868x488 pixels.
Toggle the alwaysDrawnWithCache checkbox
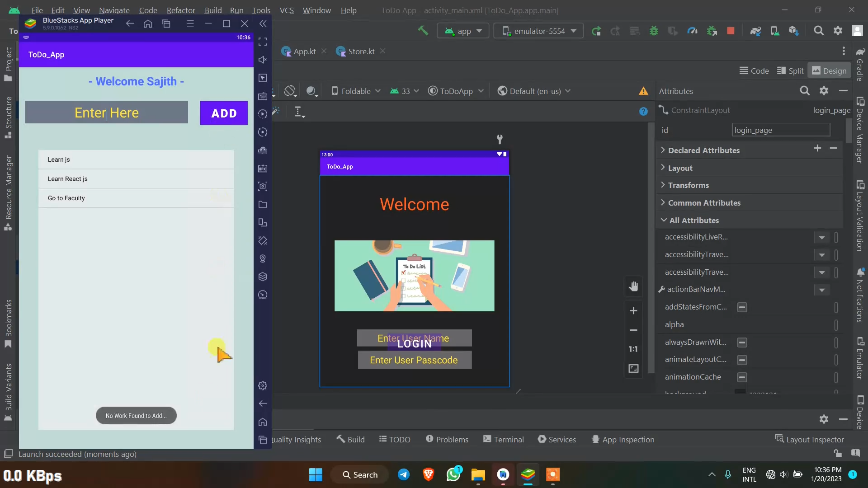point(742,343)
